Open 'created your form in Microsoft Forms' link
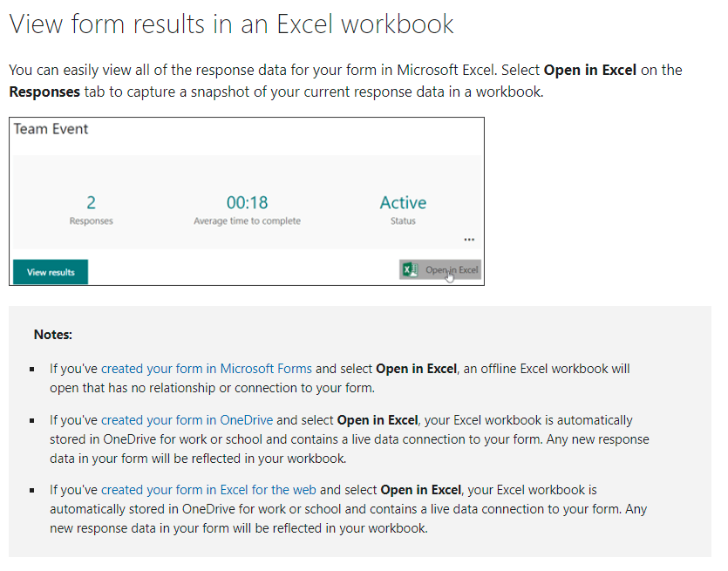Image resolution: width=728 pixels, height=571 pixels. point(207,369)
